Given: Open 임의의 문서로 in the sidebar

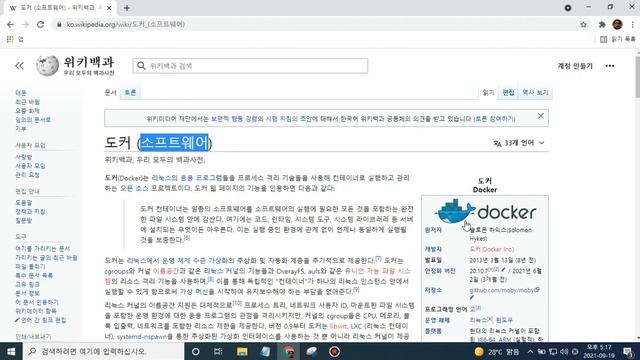Looking at the screenshot, I should click(x=33, y=120).
